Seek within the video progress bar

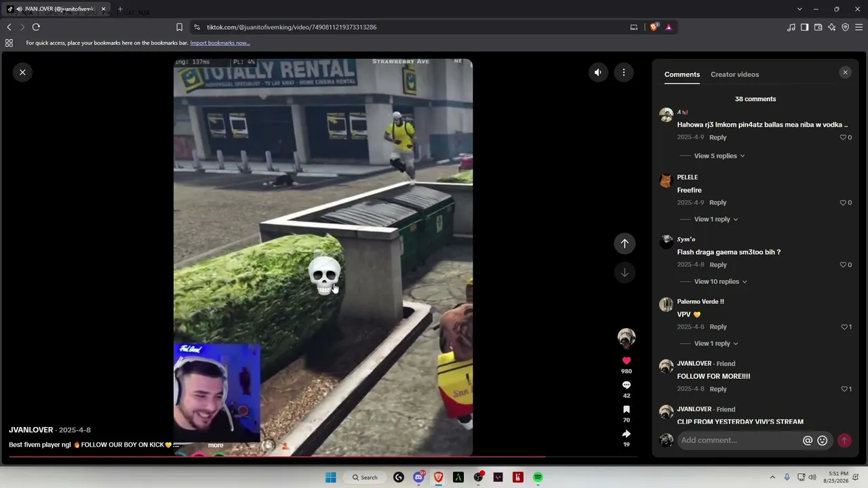tap(322, 457)
